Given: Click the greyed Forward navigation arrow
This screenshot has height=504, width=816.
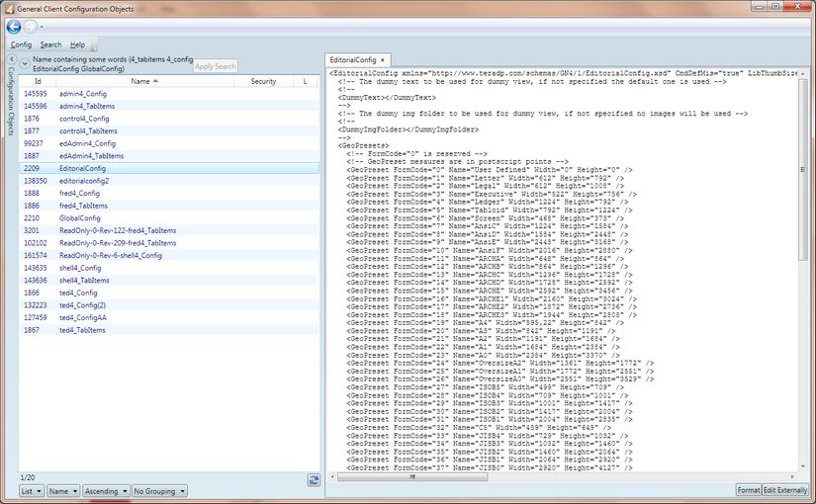Looking at the screenshot, I should [x=31, y=27].
